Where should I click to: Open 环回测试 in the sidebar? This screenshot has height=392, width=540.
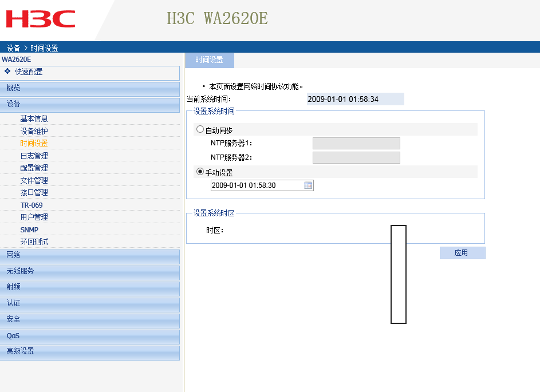tap(34, 241)
